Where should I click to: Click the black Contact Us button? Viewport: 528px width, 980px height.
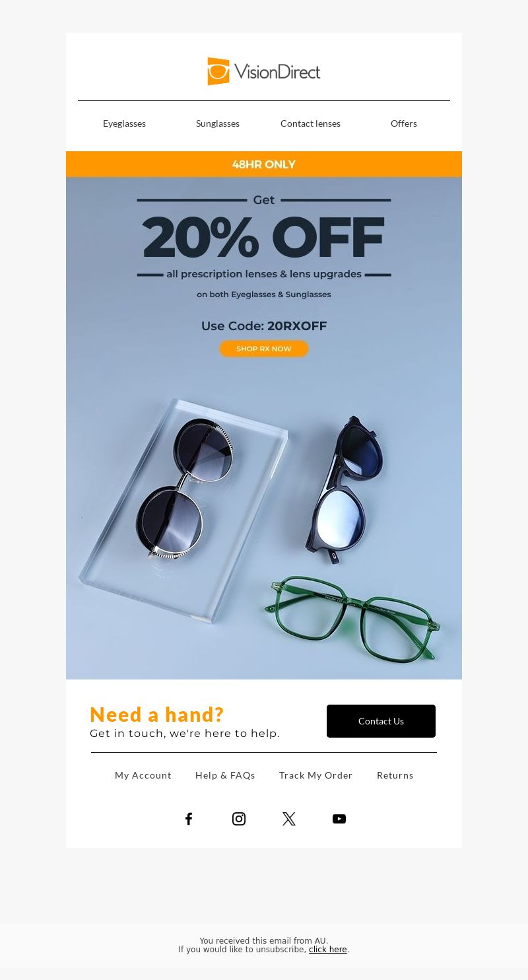(381, 721)
